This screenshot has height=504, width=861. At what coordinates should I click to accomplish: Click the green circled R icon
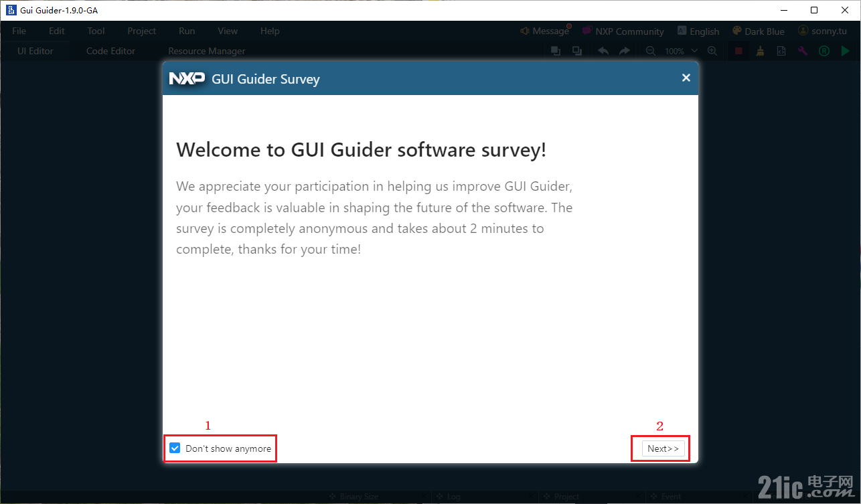click(824, 51)
